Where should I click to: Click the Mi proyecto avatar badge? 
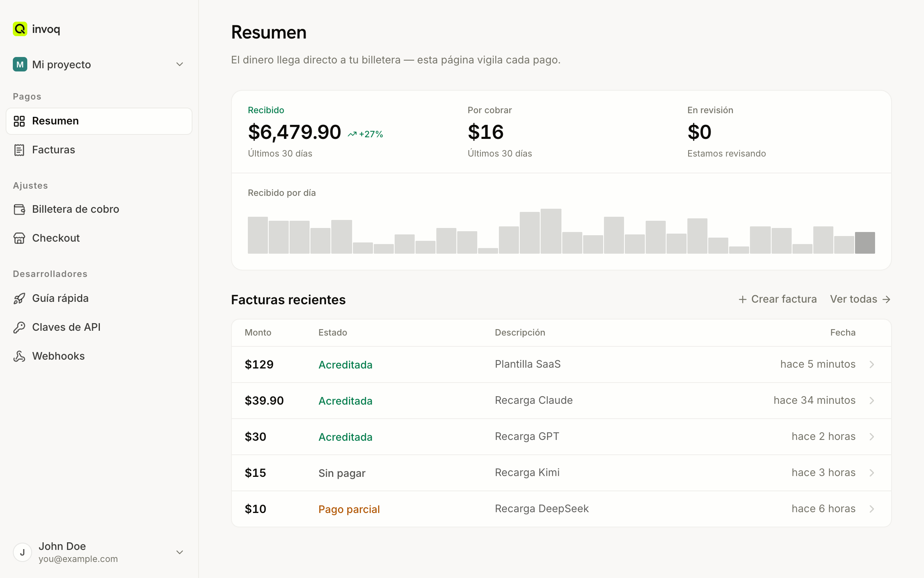(x=20, y=64)
